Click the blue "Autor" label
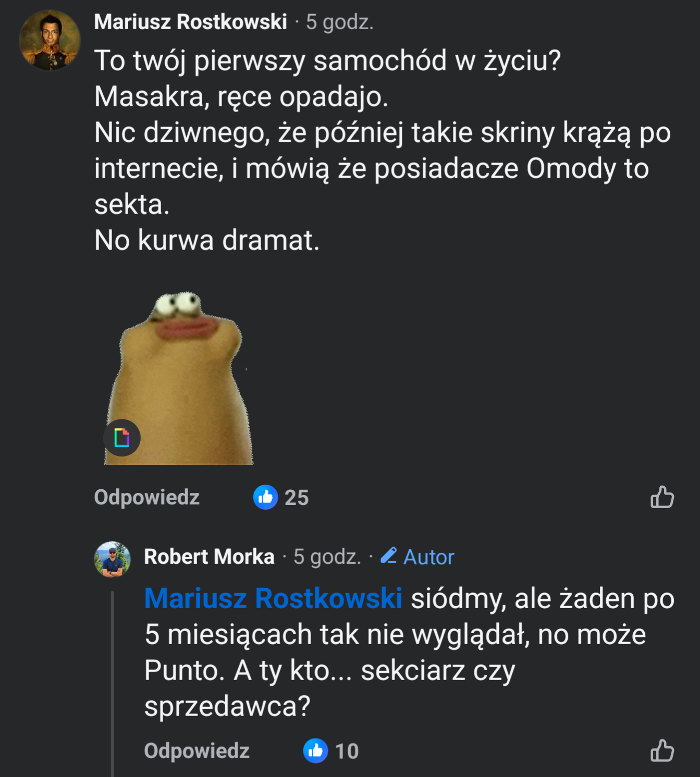Viewport: 700px width, 777px height. (428, 557)
